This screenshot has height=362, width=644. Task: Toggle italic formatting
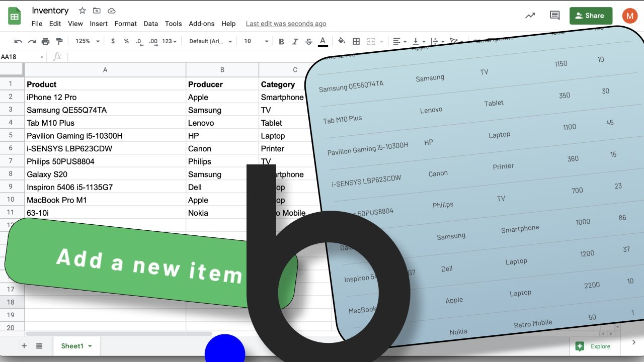pyautogui.click(x=295, y=41)
